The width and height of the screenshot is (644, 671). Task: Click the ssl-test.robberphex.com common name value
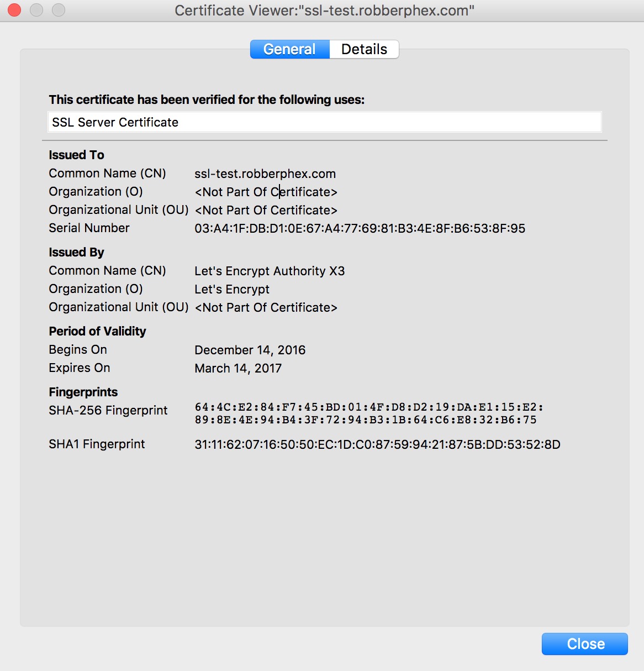tap(265, 174)
